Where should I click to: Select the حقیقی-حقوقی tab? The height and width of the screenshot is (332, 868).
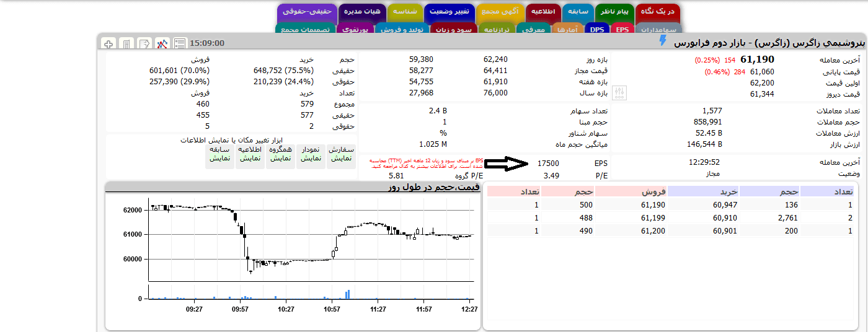[x=307, y=11]
